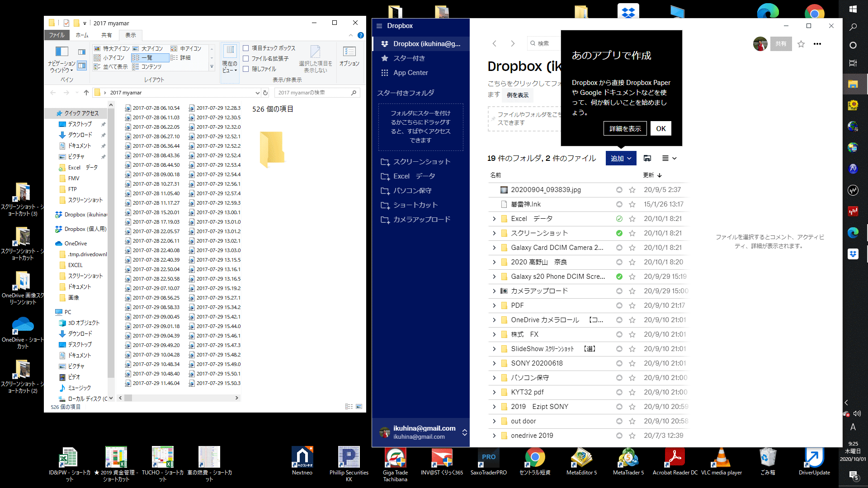This screenshot has height=488, width=868.
Task: Open Dropbox icon in the taskbar
Action: point(853,254)
